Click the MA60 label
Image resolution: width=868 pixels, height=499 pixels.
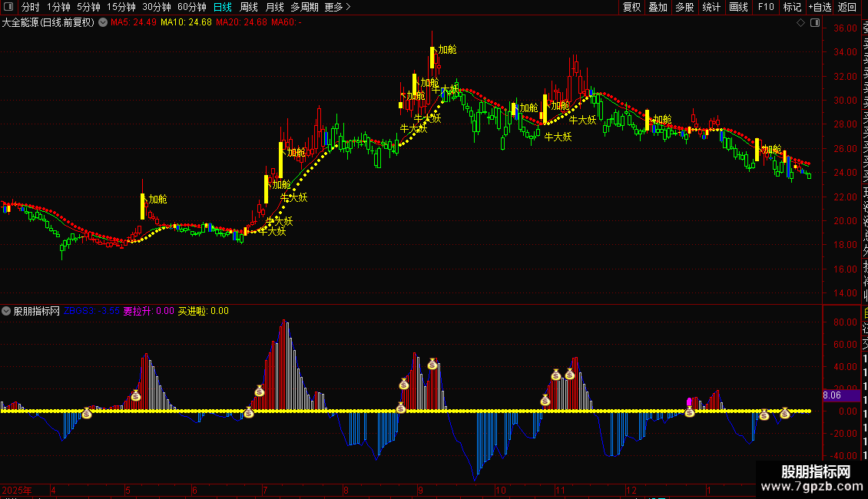[x=287, y=23]
